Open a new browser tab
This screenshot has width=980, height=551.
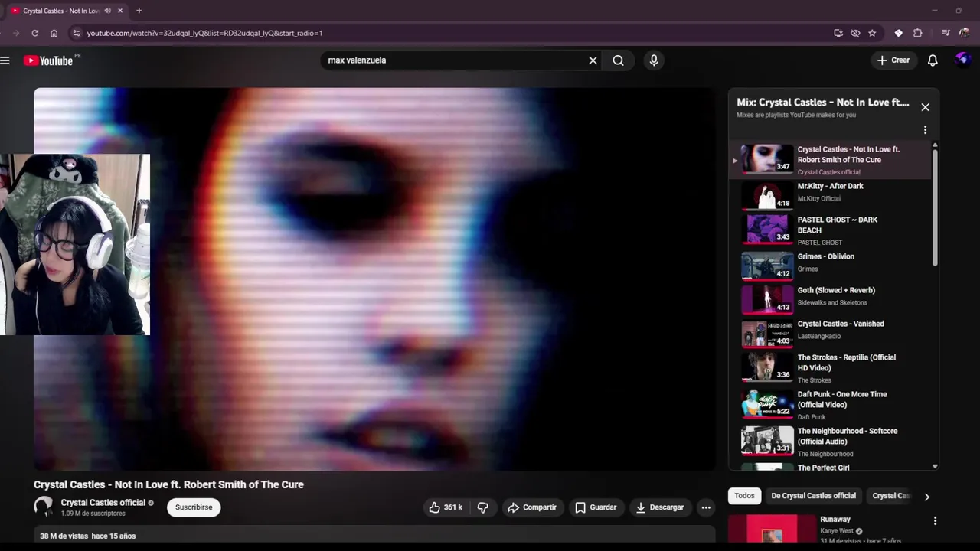139,11
